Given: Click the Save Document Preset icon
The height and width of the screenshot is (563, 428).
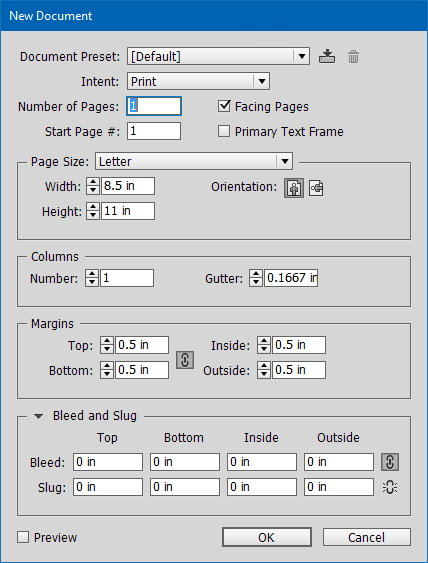Looking at the screenshot, I should coord(327,57).
